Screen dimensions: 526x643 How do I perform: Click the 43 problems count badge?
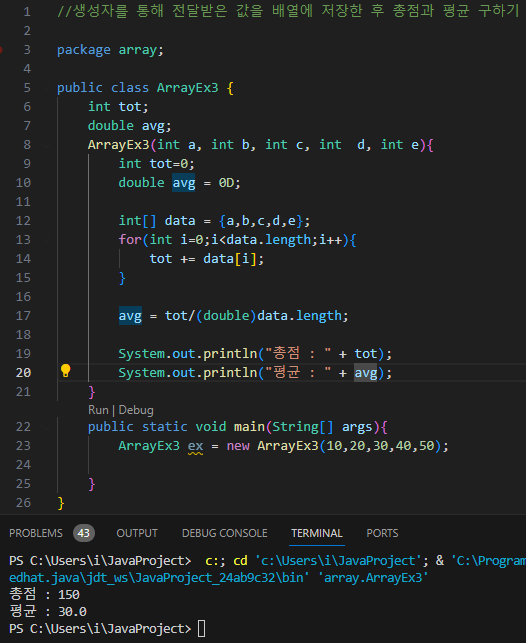84,533
